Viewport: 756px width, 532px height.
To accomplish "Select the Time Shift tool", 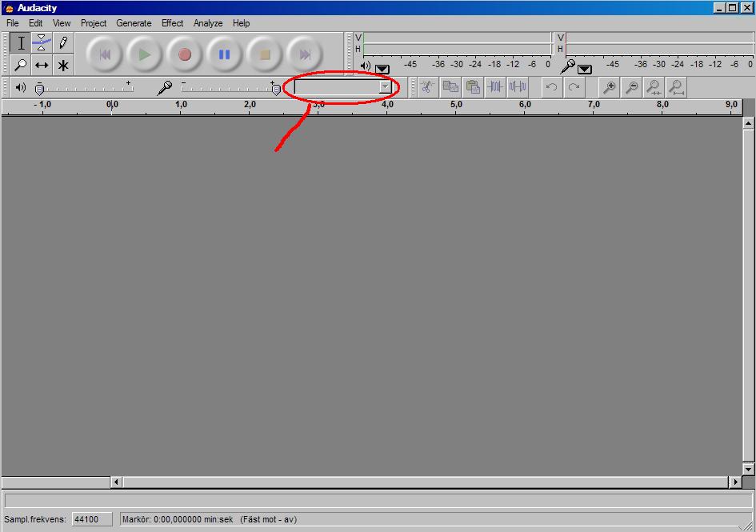I will (42, 65).
